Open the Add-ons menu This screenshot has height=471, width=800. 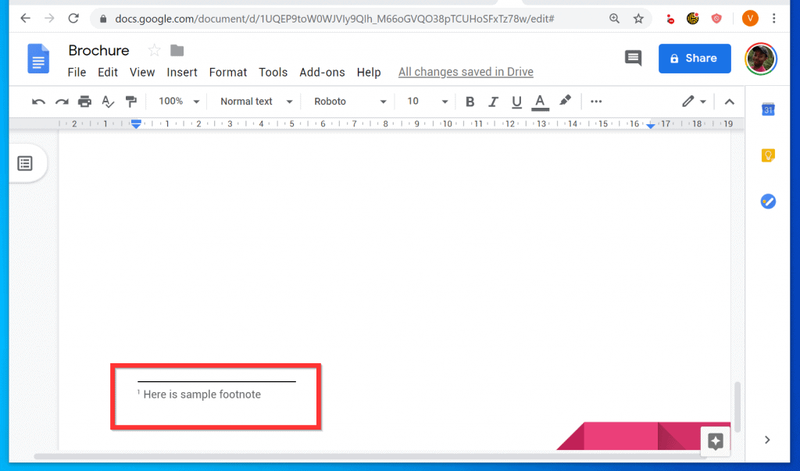pyautogui.click(x=322, y=72)
